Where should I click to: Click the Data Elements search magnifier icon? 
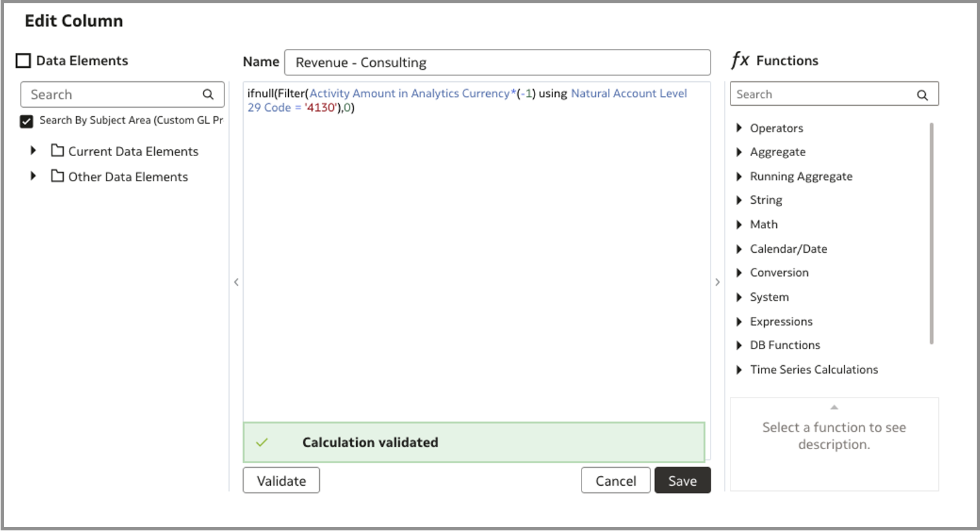point(208,94)
